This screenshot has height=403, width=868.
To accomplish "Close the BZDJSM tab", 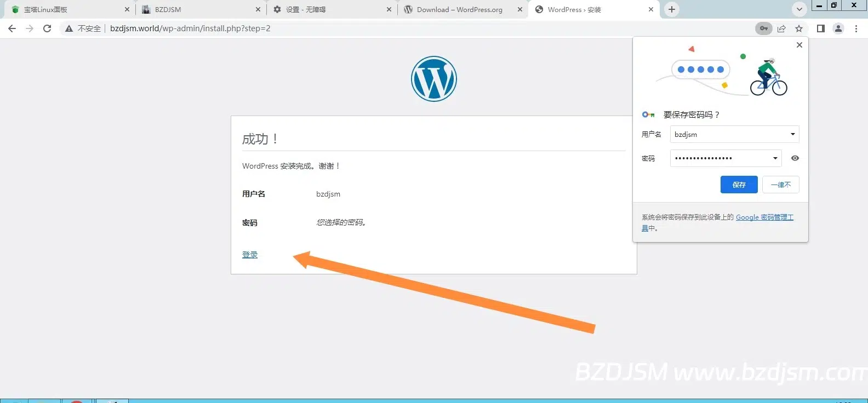I will click(x=258, y=9).
